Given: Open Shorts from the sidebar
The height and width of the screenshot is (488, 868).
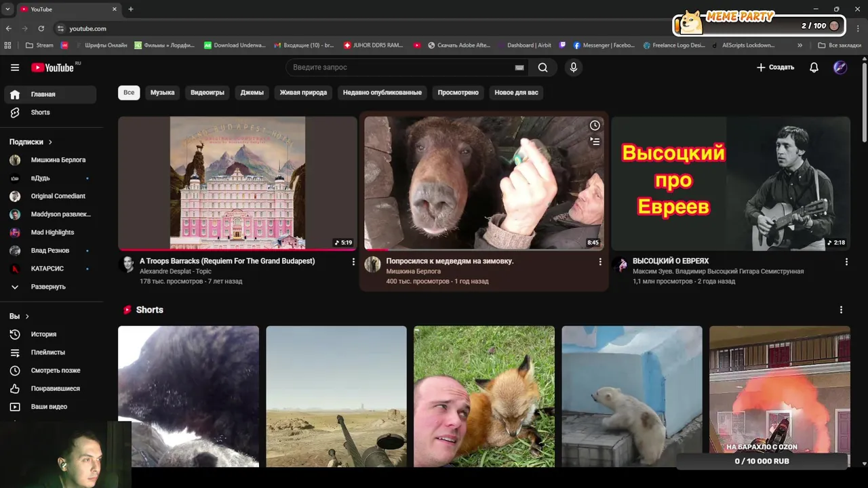Looking at the screenshot, I should click(x=50, y=113).
